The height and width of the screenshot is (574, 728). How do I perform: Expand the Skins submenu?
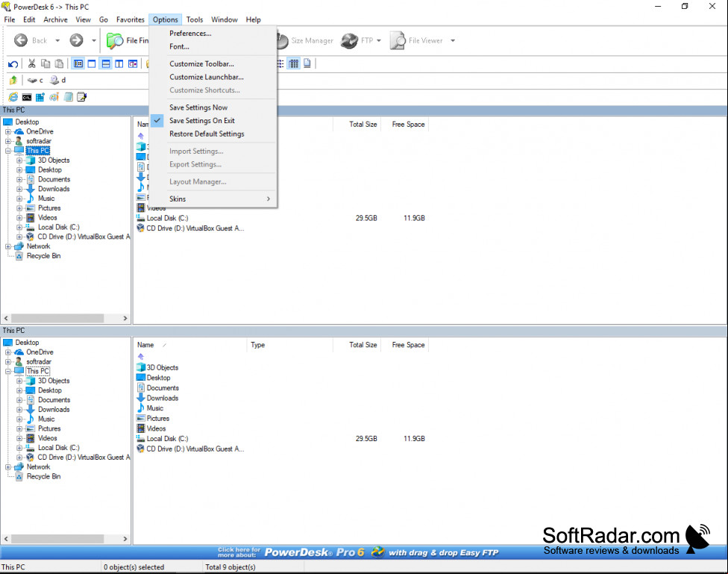[x=213, y=199]
